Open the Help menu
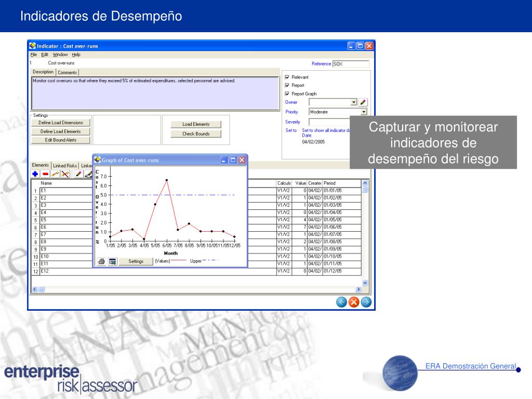 click(x=76, y=55)
